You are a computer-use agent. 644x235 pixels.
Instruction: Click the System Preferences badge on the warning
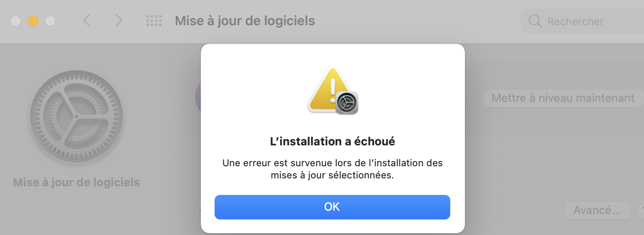click(346, 103)
